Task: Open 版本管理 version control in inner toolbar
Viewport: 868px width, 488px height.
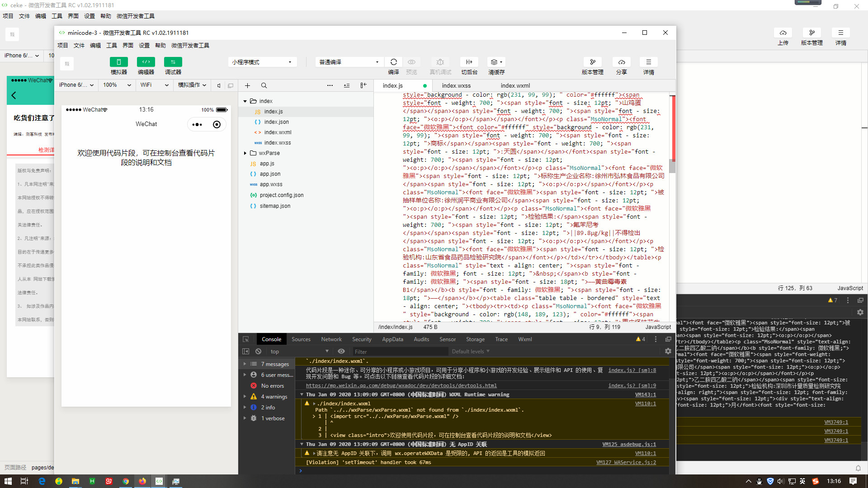Action: point(592,62)
